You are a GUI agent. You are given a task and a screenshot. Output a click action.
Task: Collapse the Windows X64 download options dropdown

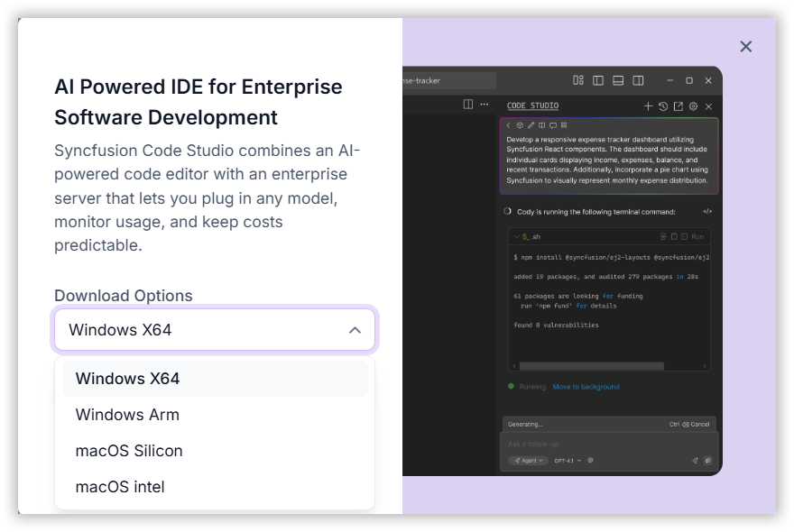click(x=355, y=330)
